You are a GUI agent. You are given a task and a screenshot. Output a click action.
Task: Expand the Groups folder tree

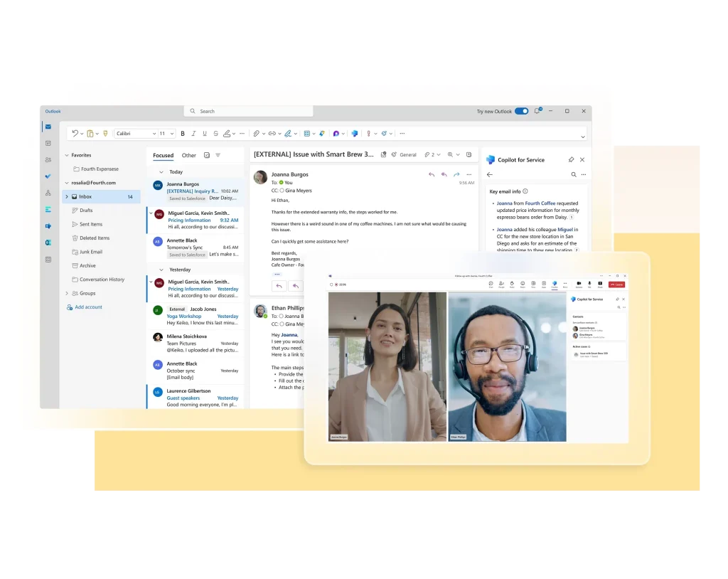pyautogui.click(x=67, y=293)
